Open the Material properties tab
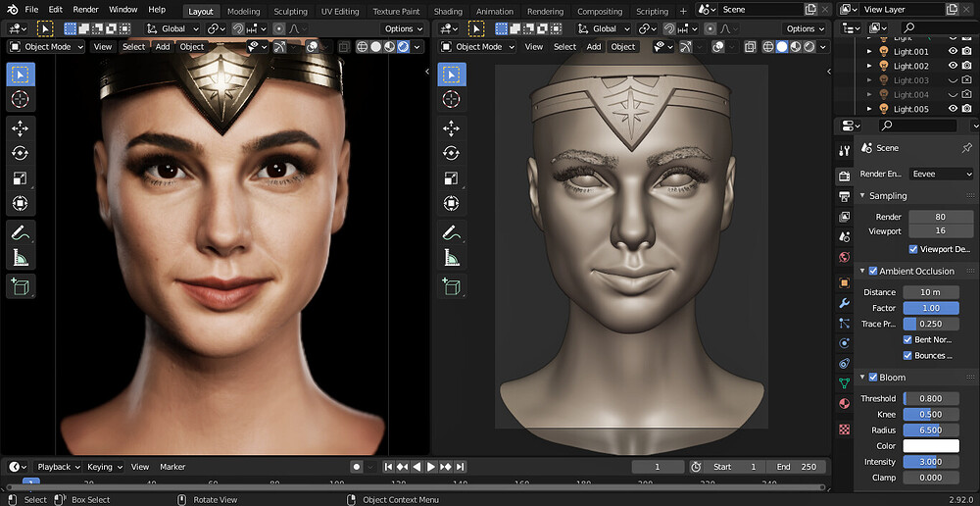 pyautogui.click(x=845, y=403)
